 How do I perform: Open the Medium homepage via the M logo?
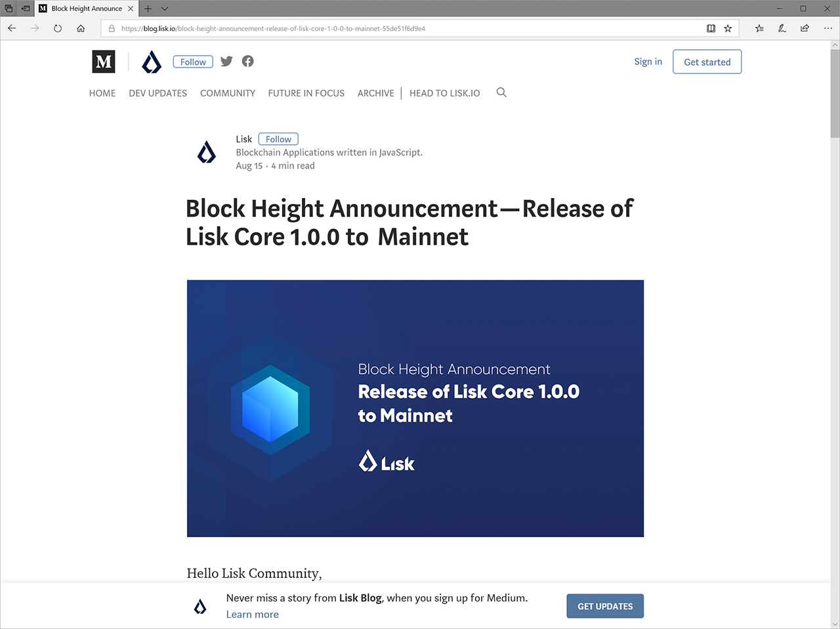(x=103, y=61)
